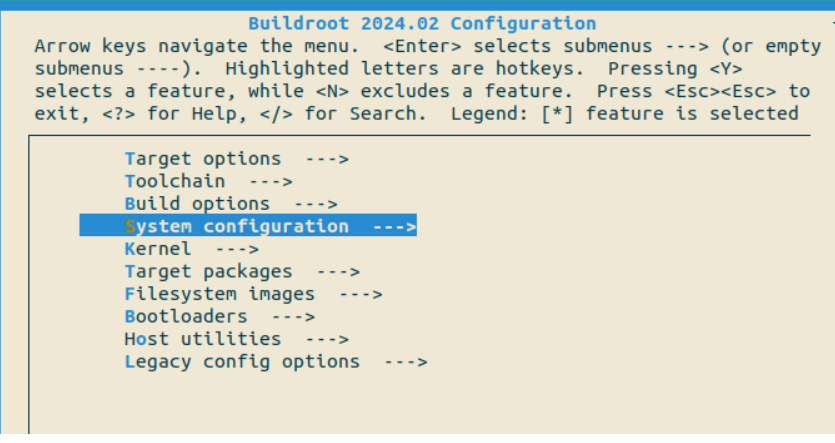Select the Target packages entry
835x443 pixels.
tap(209, 271)
